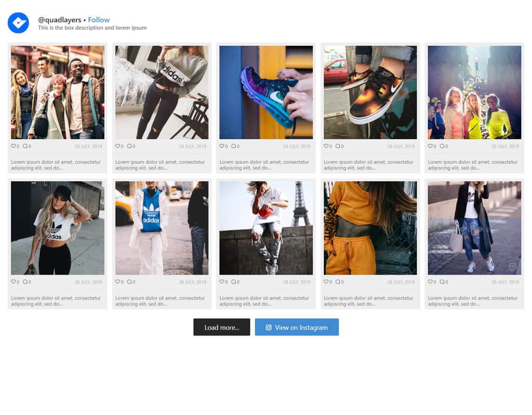Click comment icon under Eiffel Tower post
The image size is (532, 415).
click(x=233, y=282)
